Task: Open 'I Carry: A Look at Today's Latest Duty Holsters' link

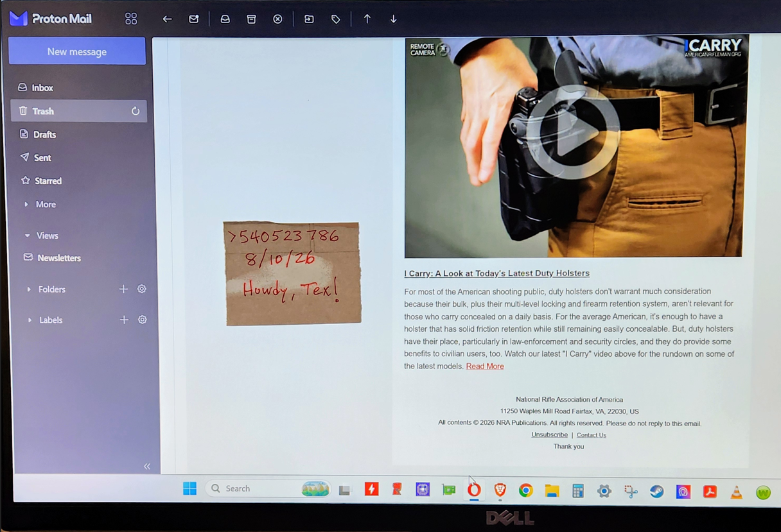Action: pos(496,273)
